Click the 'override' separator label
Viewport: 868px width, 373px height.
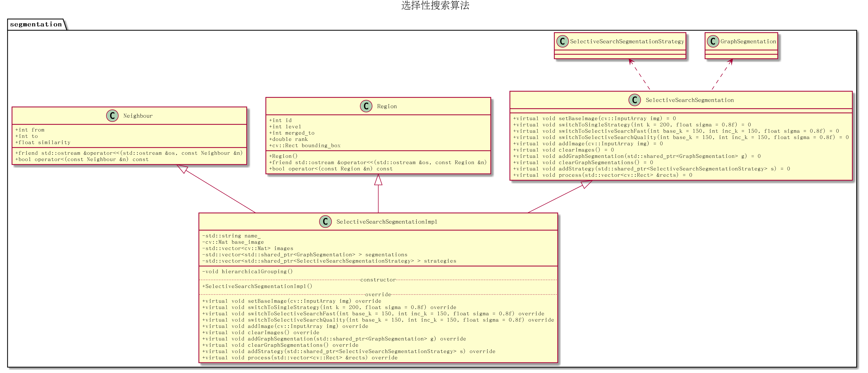tap(378, 295)
